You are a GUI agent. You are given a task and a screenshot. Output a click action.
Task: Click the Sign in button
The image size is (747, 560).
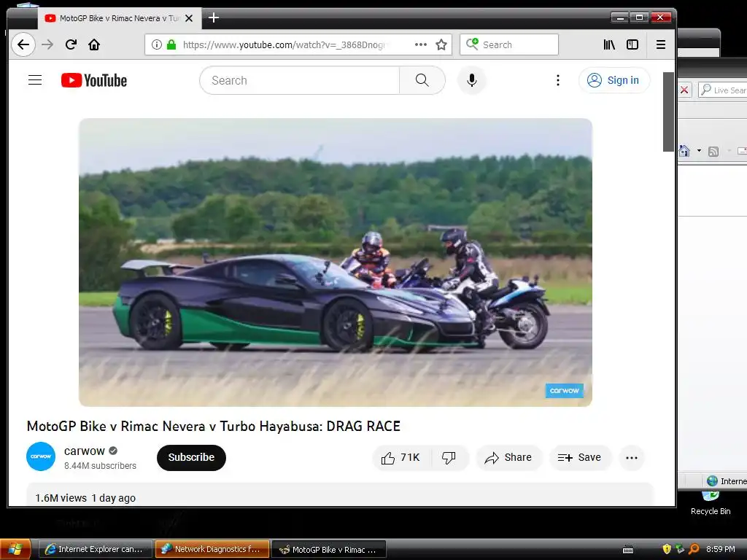[614, 80]
